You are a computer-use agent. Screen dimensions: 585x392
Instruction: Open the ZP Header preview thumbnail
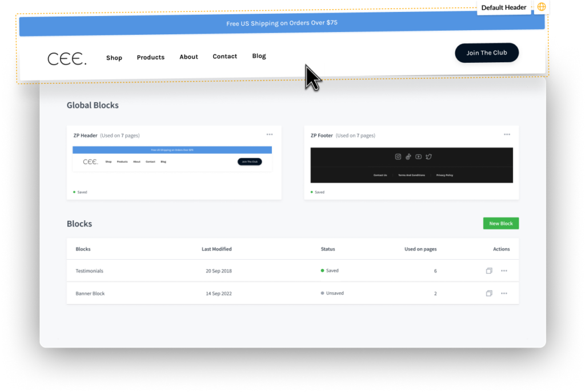tap(172, 159)
